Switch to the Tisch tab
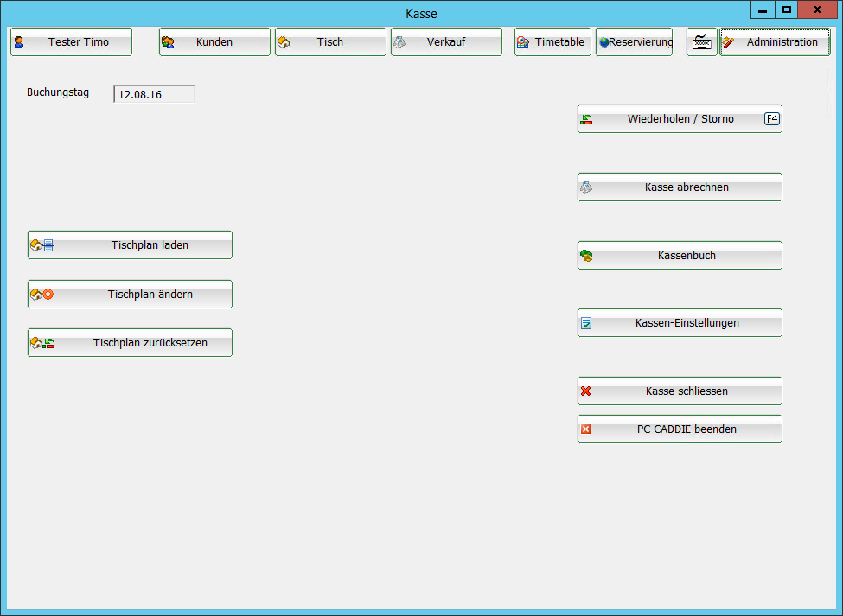 tap(330, 42)
